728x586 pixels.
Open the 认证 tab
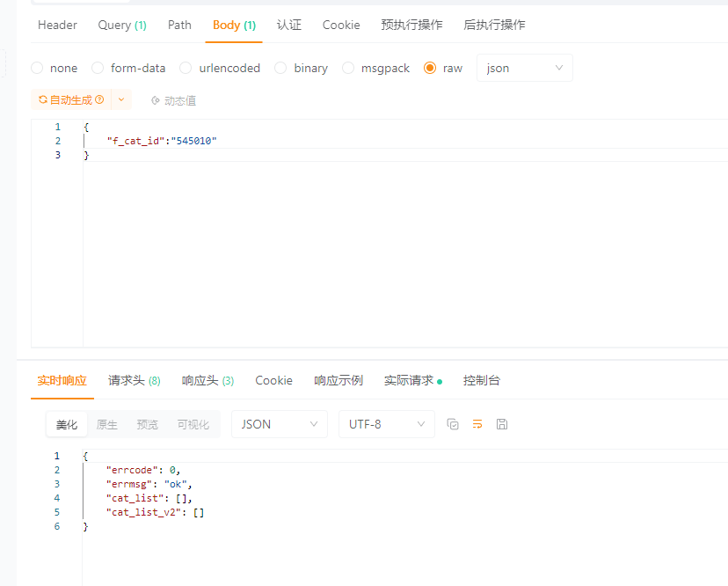[288, 26]
